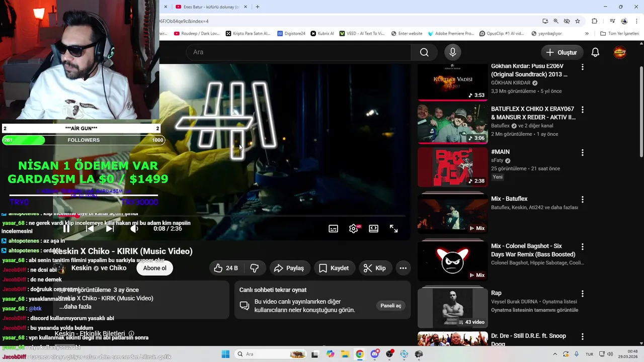
Task: Skip to the next video
Action: tap(110, 229)
